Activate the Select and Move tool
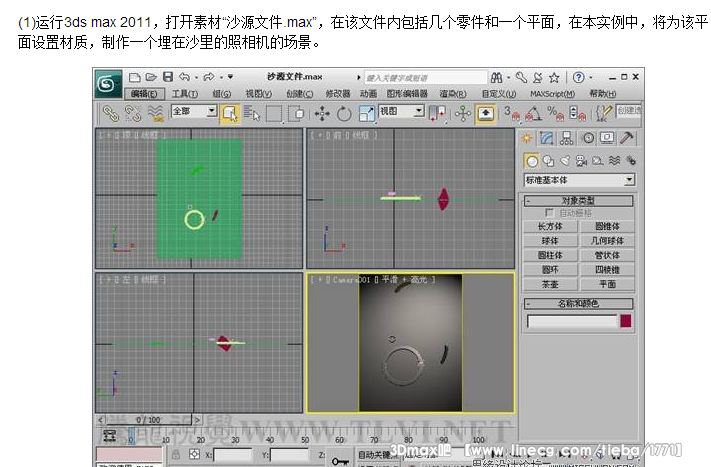711x467 pixels. coord(322,113)
